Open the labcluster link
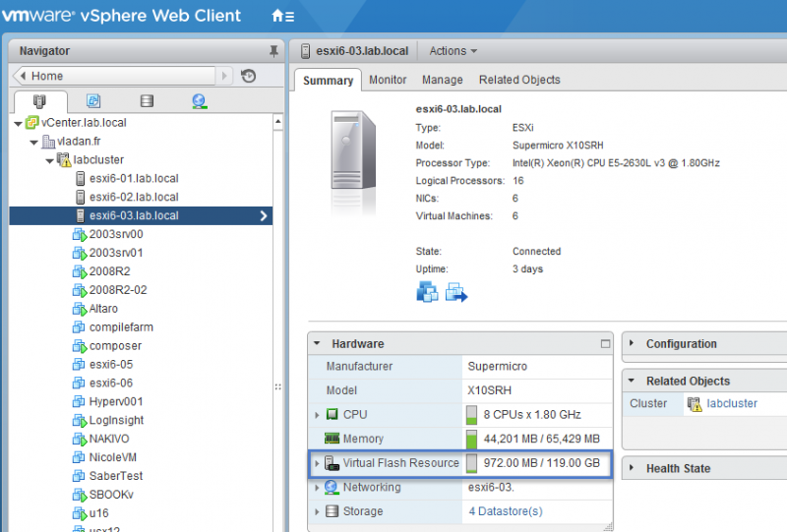Viewport: 787px width, 532px height. pyautogui.click(x=732, y=403)
